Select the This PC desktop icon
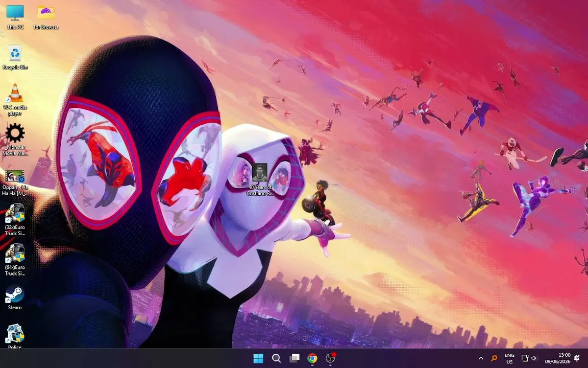 pos(15,17)
